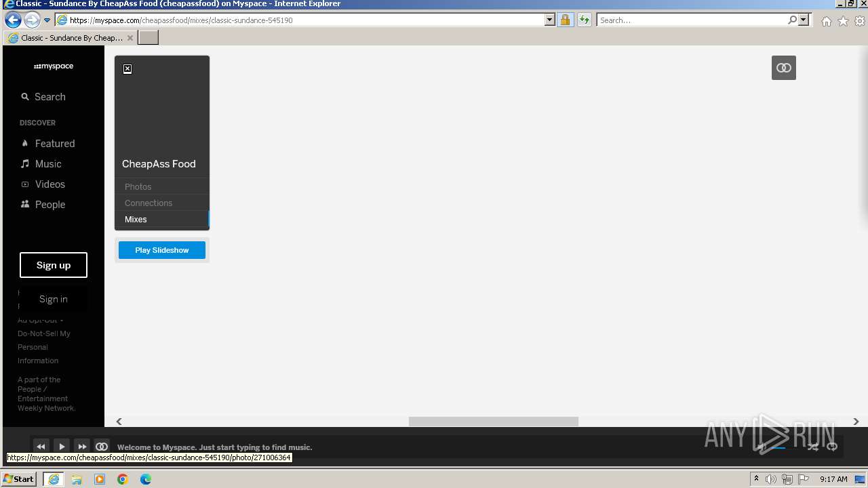The height and width of the screenshot is (488, 868).
Task: Click the Featured flame icon
Action: click(25, 144)
